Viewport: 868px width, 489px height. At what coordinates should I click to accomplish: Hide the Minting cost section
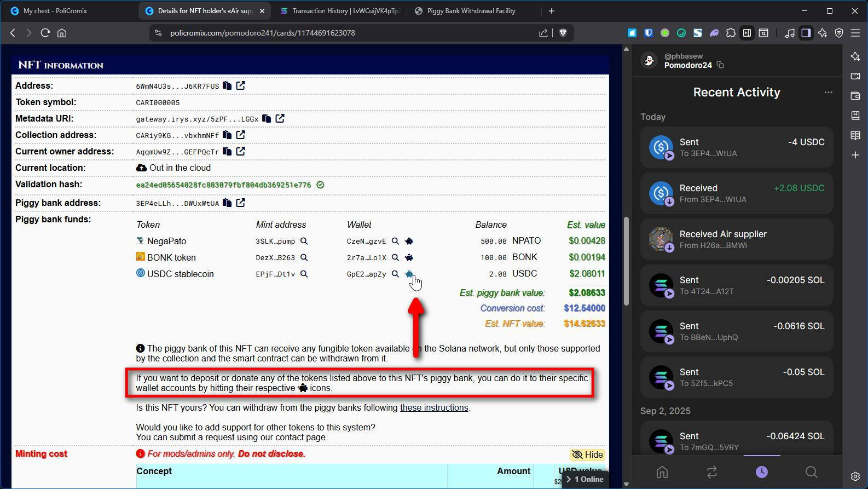587,455
